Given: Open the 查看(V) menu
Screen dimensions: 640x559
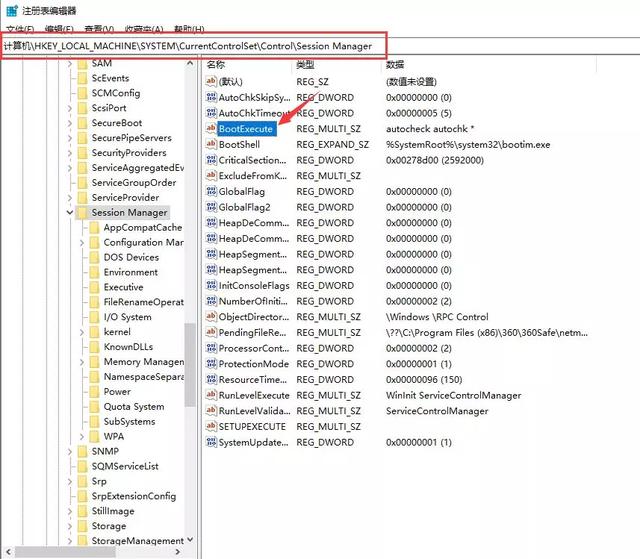Looking at the screenshot, I should pyautogui.click(x=98, y=30).
